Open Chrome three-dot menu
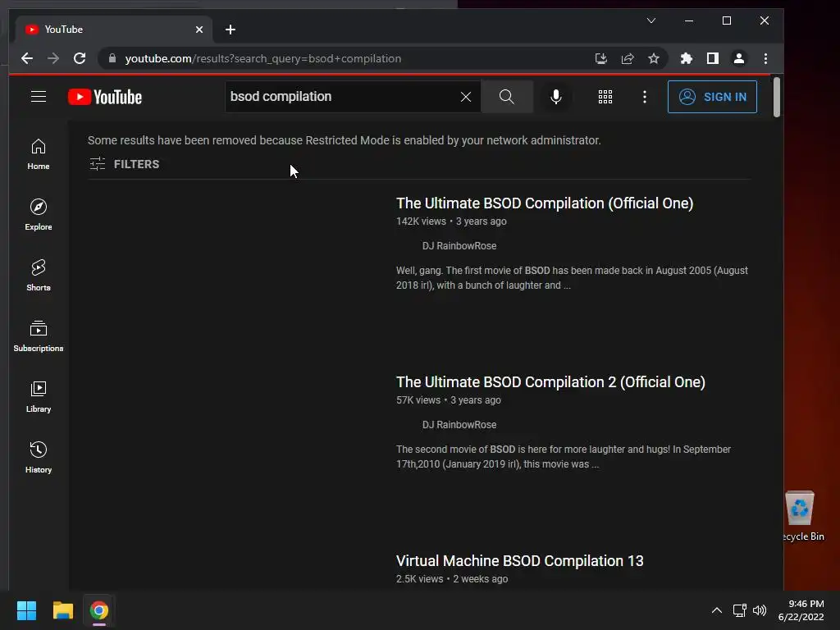840x630 pixels. pyautogui.click(x=765, y=58)
